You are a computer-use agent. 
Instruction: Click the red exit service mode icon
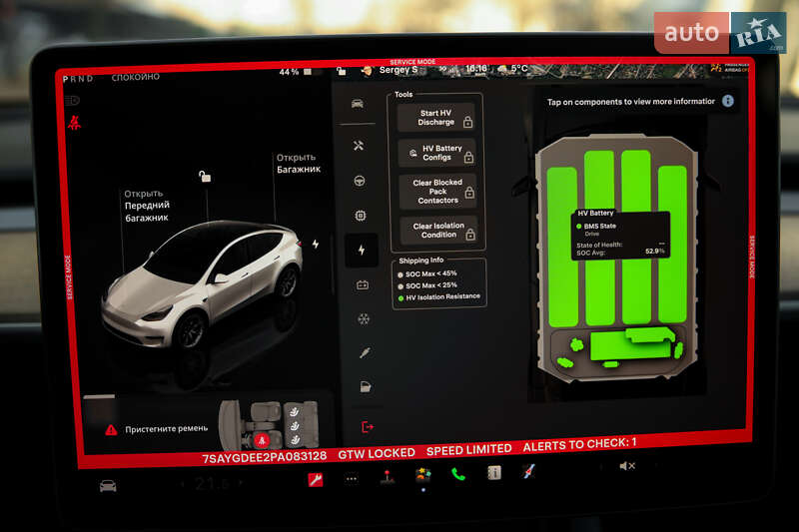tap(367, 426)
